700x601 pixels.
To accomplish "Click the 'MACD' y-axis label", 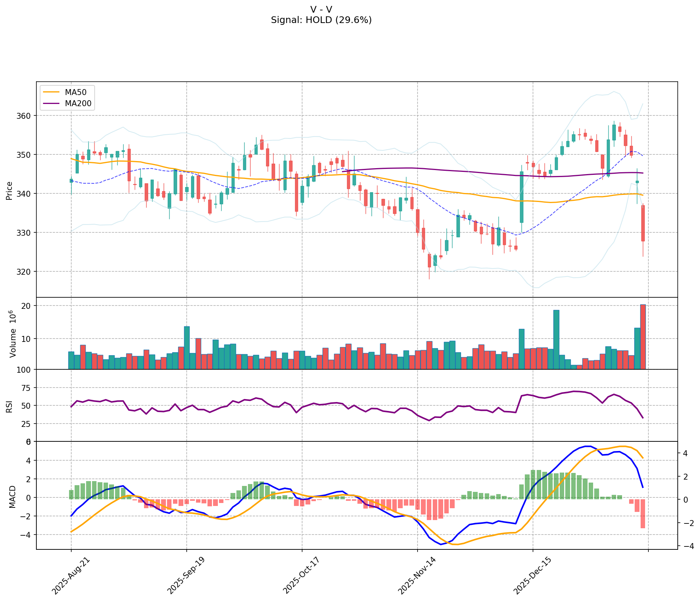I will click(12, 497).
